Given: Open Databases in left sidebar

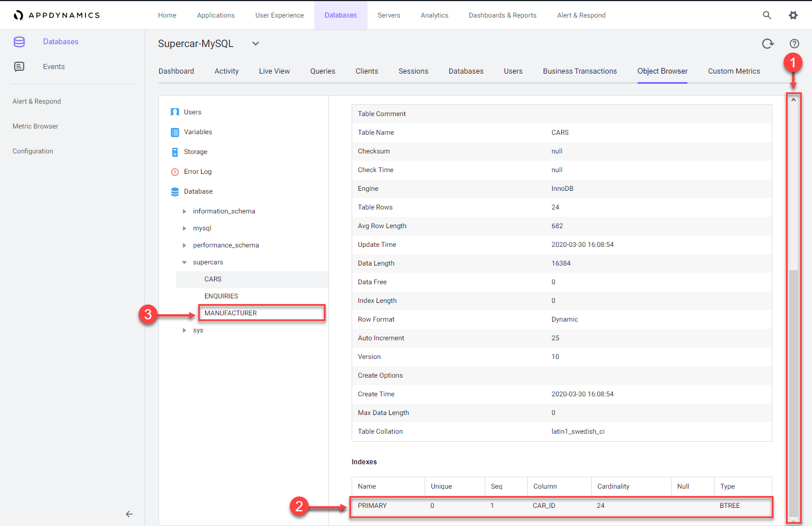Looking at the screenshot, I should 61,42.
